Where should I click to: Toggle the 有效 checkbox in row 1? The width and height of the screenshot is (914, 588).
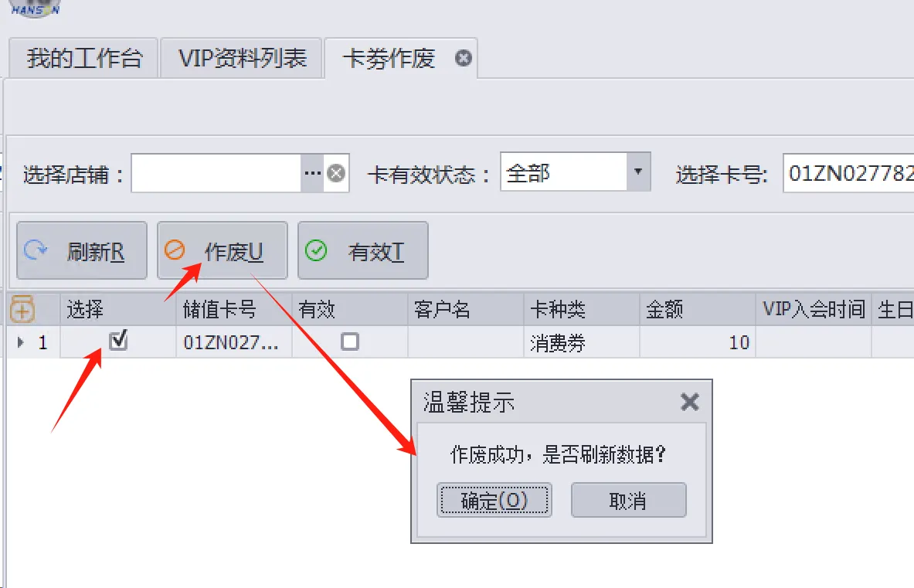click(x=350, y=342)
